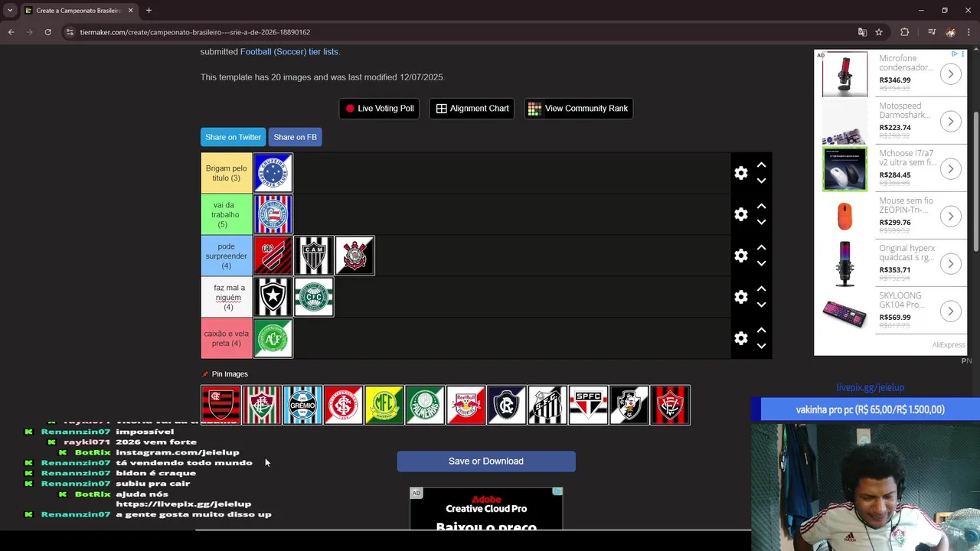The width and height of the screenshot is (980, 551).
Task: Click the Chapecoense crest in the bottom tier
Action: (273, 338)
